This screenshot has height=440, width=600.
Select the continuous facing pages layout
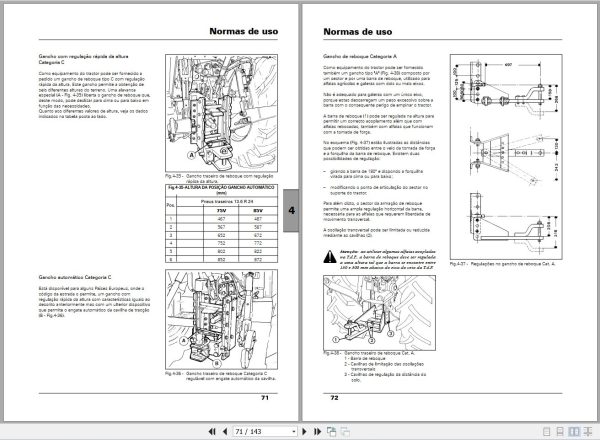tap(587, 432)
